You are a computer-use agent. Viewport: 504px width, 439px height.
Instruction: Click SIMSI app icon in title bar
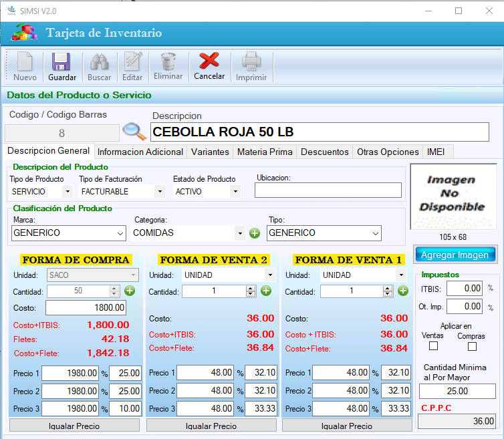point(11,11)
